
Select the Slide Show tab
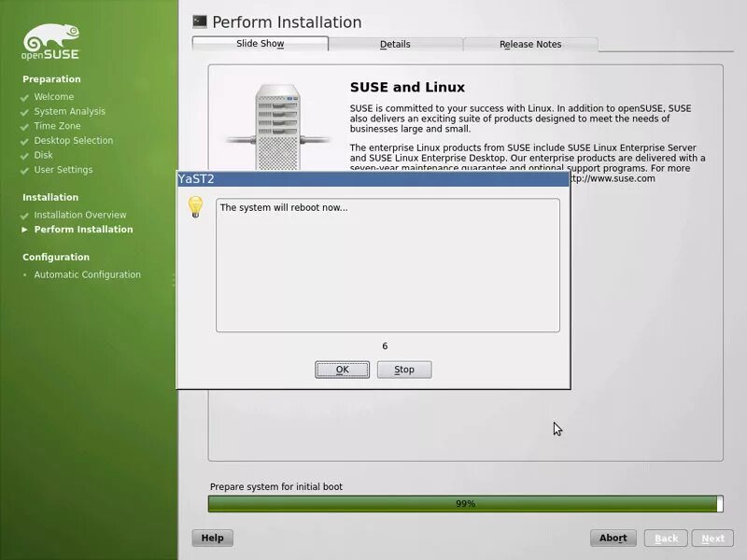[x=261, y=43]
